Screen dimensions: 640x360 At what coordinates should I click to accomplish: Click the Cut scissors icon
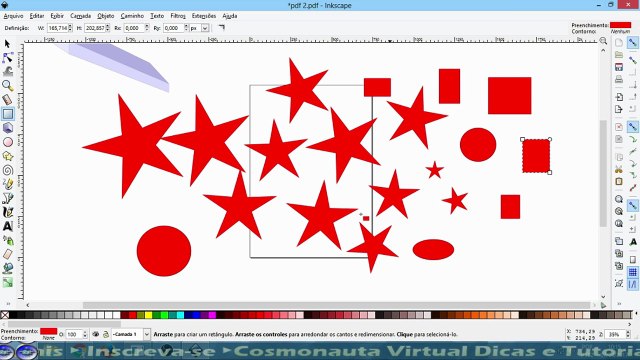click(x=619, y=169)
